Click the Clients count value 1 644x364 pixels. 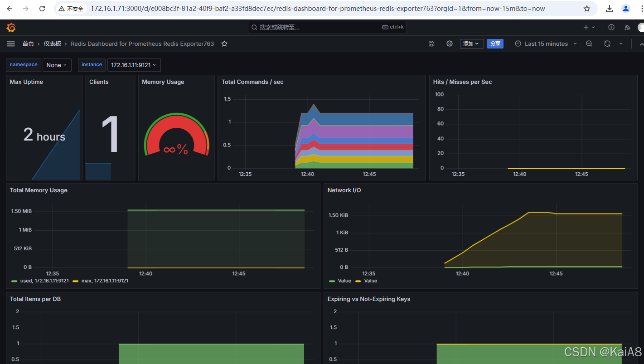click(110, 135)
